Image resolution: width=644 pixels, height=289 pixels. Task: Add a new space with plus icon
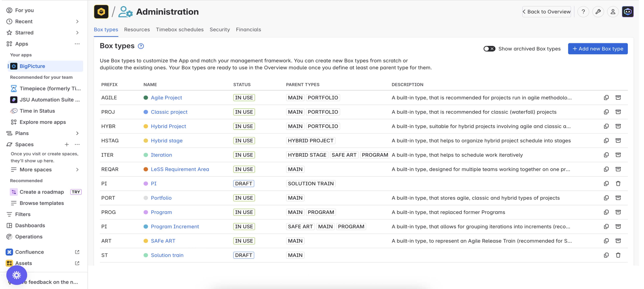pyautogui.click(x=67, y=144)
